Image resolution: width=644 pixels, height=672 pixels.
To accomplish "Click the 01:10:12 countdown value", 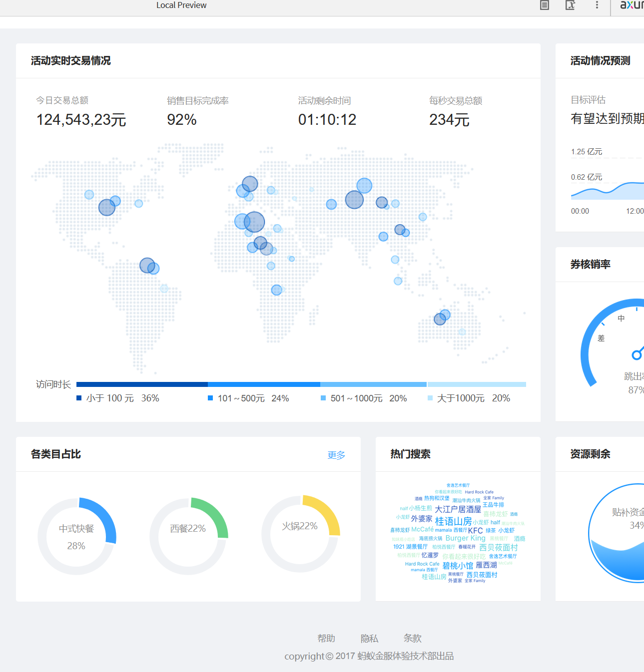I will coord(327,120).
